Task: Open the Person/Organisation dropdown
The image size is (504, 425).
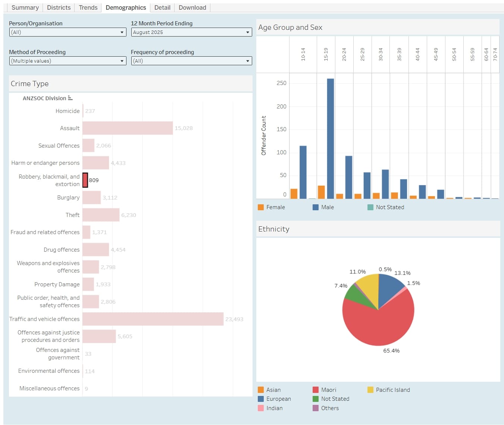Action: coord(68,32)
